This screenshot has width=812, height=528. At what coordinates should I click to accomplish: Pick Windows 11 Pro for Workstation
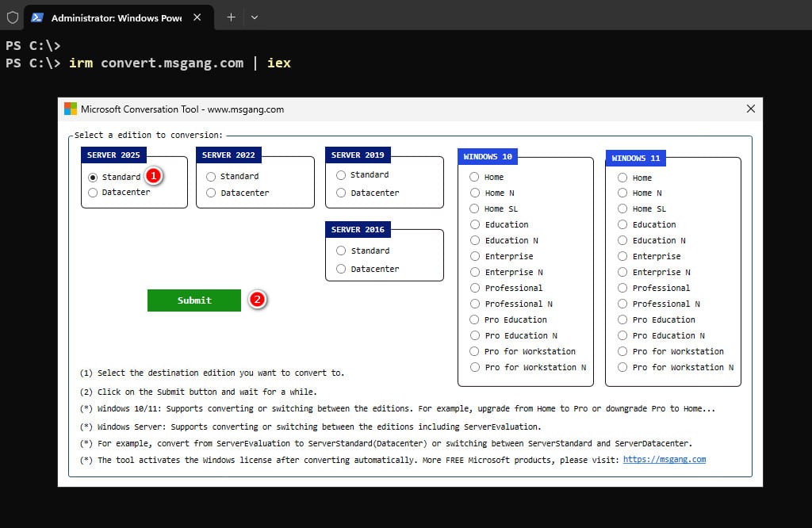[622, 351]
